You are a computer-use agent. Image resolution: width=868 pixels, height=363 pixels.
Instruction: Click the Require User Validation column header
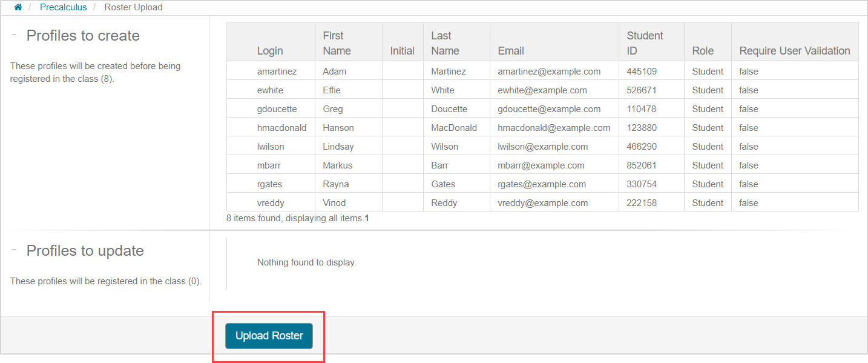[x=794, y=51]
